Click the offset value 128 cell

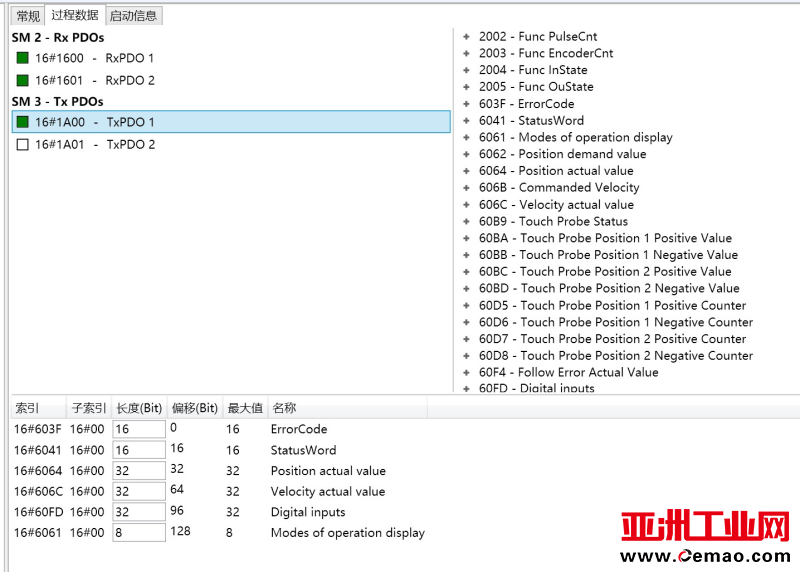click(x=181, y=531)
